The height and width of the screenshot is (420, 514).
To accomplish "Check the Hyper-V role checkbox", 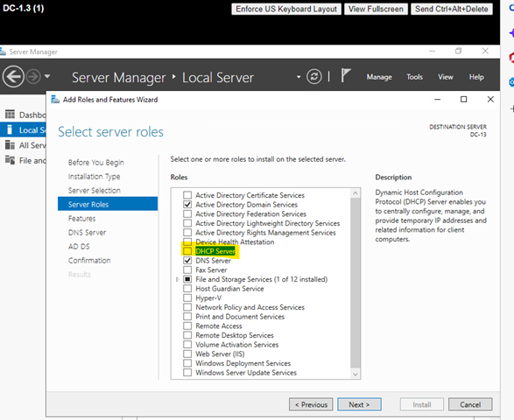I will [x=187, y=297].
